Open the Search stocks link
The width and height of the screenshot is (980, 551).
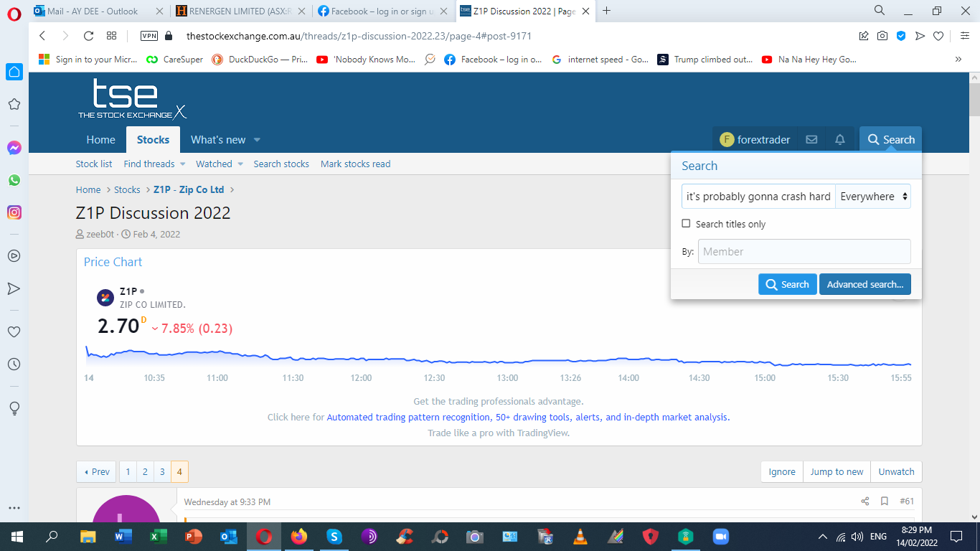tap(281, 164)
